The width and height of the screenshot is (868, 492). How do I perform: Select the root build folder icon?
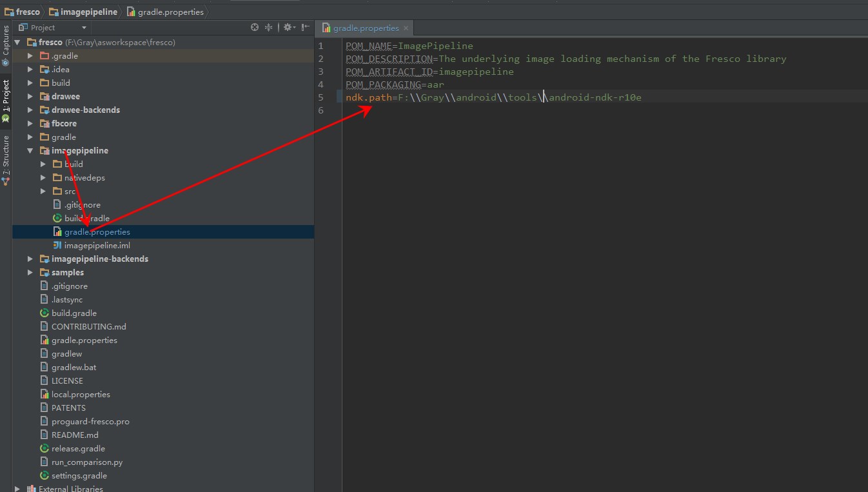[44, 83]
